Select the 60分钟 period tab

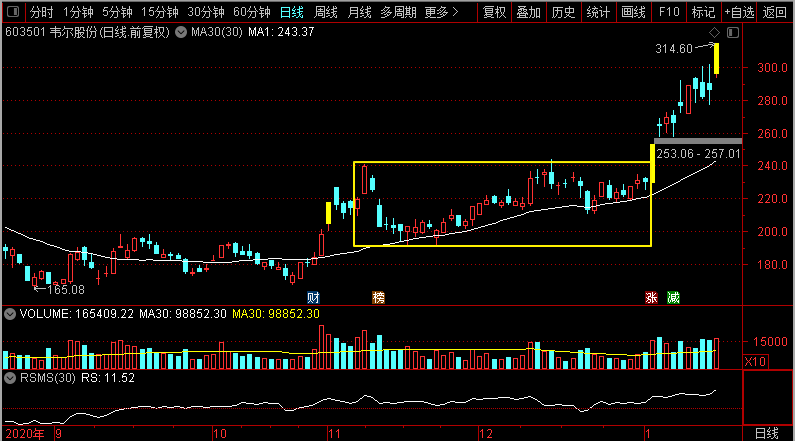[x=252, y=13]
